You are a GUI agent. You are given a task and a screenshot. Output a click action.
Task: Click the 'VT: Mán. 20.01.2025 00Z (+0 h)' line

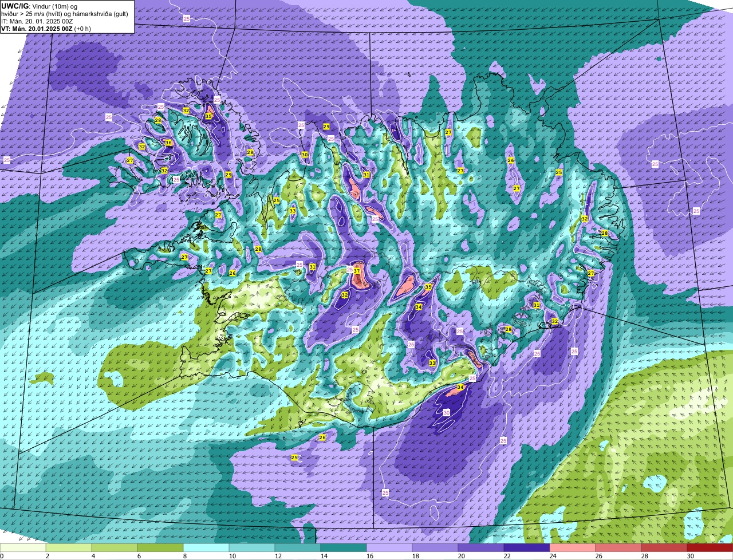(46, 29)
